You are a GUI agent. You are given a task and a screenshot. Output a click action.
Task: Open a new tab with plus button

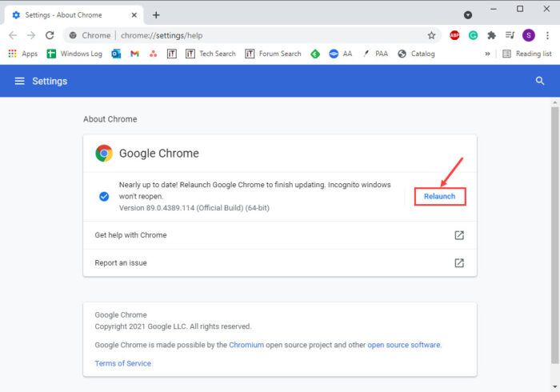tap(156, 15)
